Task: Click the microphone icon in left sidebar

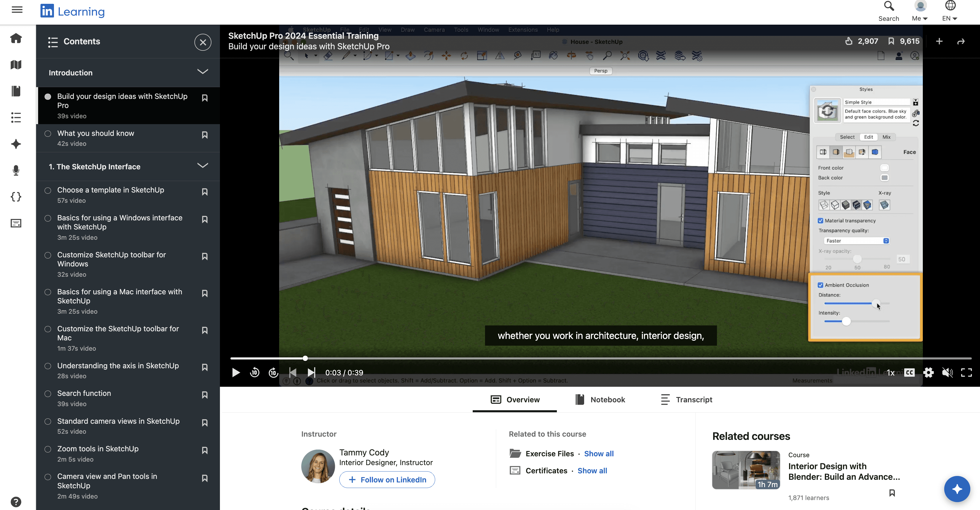Action: pyautogui.click(x=16, y=170)
